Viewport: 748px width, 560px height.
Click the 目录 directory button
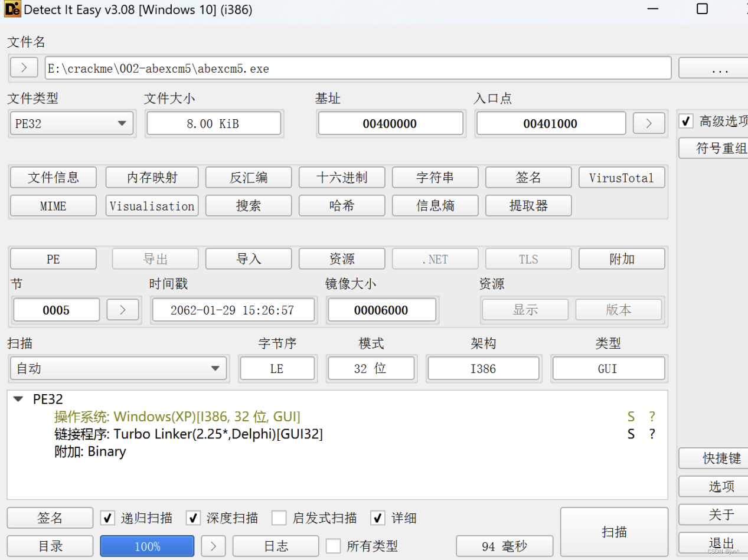[x=50, y=546]
